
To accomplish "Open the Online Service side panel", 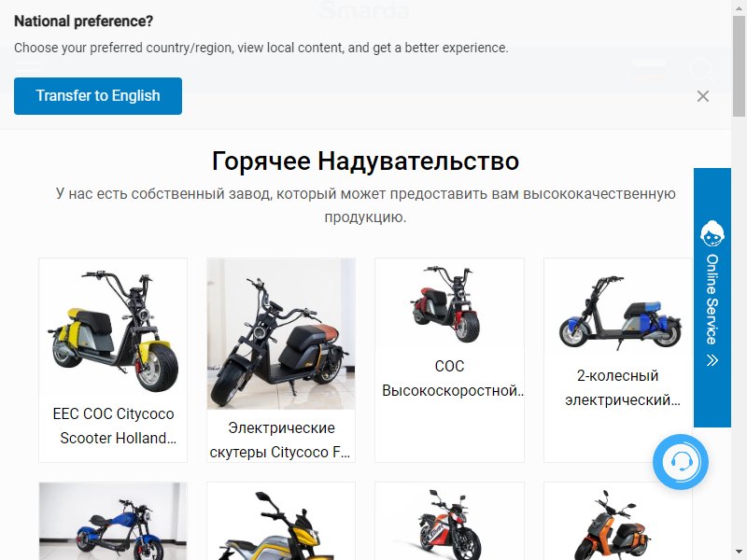I will [x=712, y=297].
